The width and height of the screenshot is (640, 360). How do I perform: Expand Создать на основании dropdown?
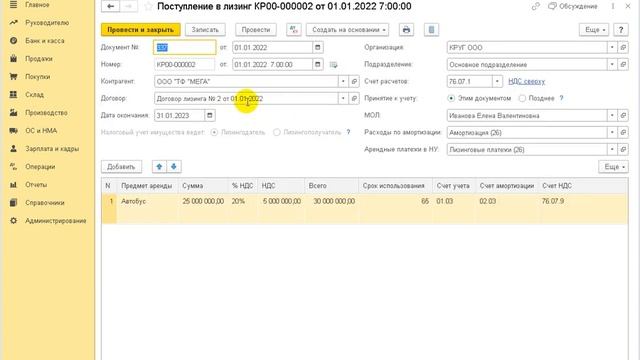(x=347, y=30)
